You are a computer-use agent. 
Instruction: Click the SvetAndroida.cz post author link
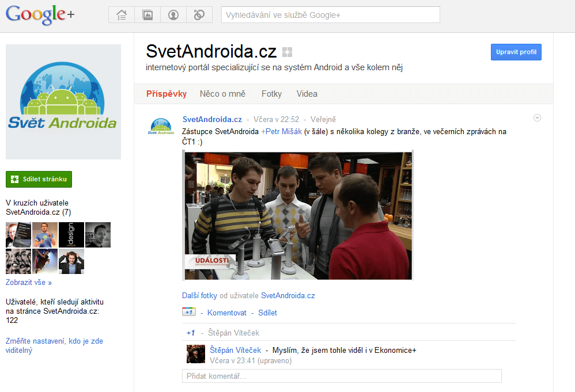[x=213, y=119]
